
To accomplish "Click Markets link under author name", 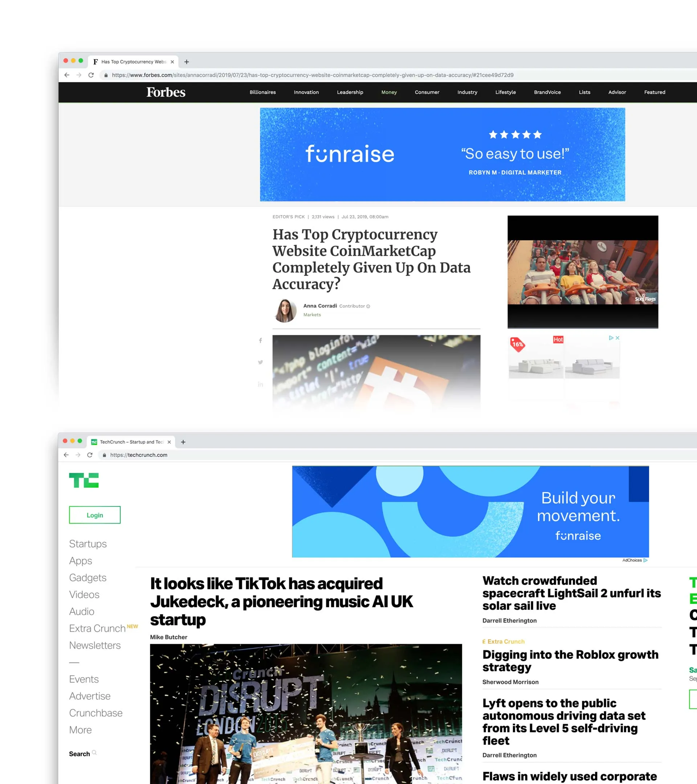I will tap(312, 315).
